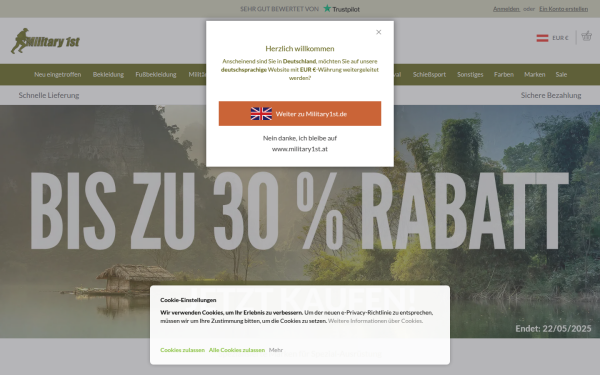The height and width of the screenshot is (375, 600).
Task: Click 'Mehr' in the cookie settings
Action: [276, 350]
